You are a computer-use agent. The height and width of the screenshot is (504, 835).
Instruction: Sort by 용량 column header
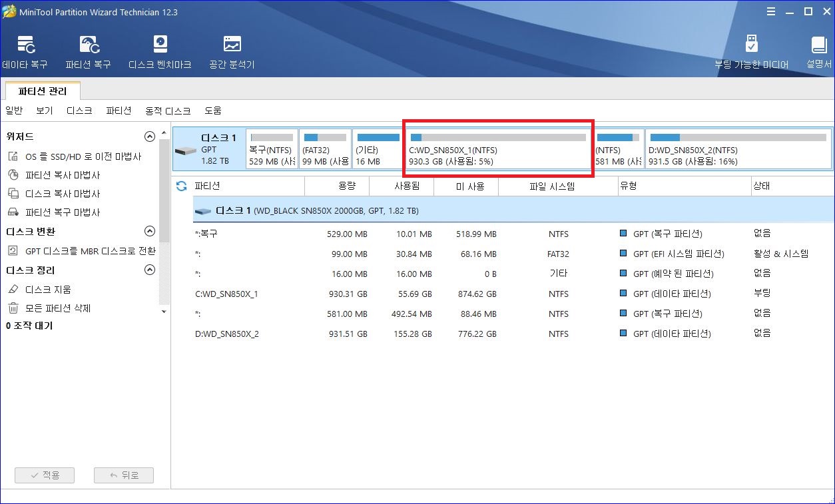point(337,186)
